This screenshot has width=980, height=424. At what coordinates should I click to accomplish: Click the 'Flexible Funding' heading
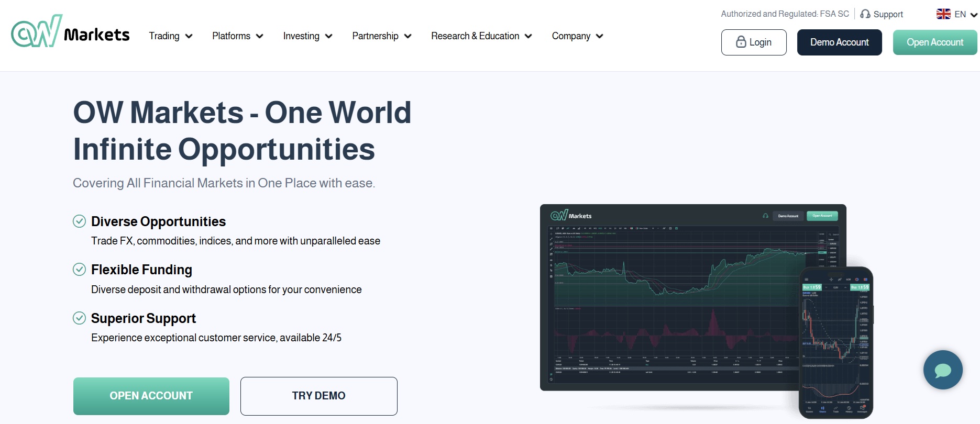tap(141, 270)
